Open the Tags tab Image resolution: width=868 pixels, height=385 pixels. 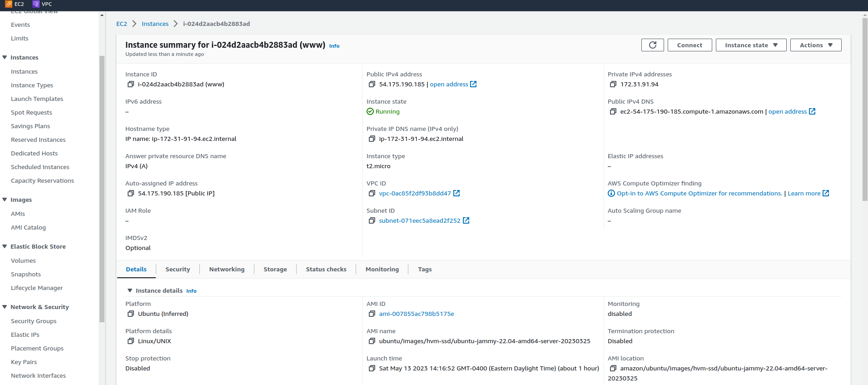tap(425, 269)
